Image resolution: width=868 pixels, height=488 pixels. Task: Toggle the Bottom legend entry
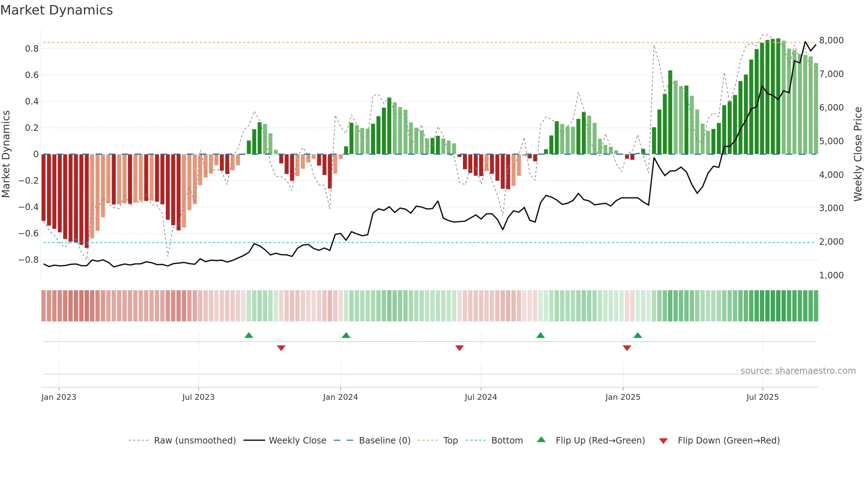click(x=494, y=440)
